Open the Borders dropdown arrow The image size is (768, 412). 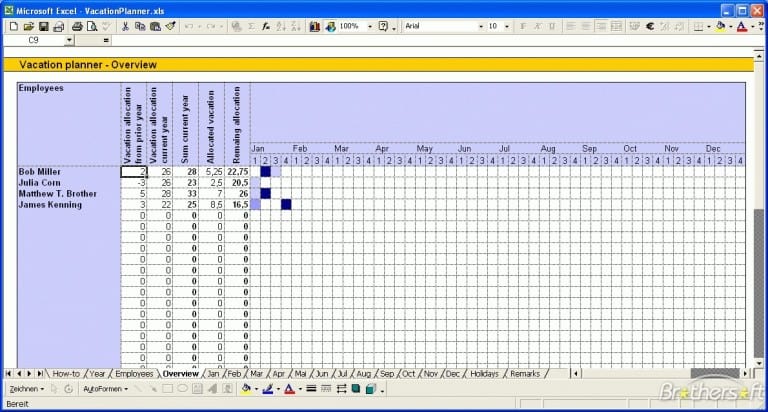pyautogui.click(x=709, y=26)
